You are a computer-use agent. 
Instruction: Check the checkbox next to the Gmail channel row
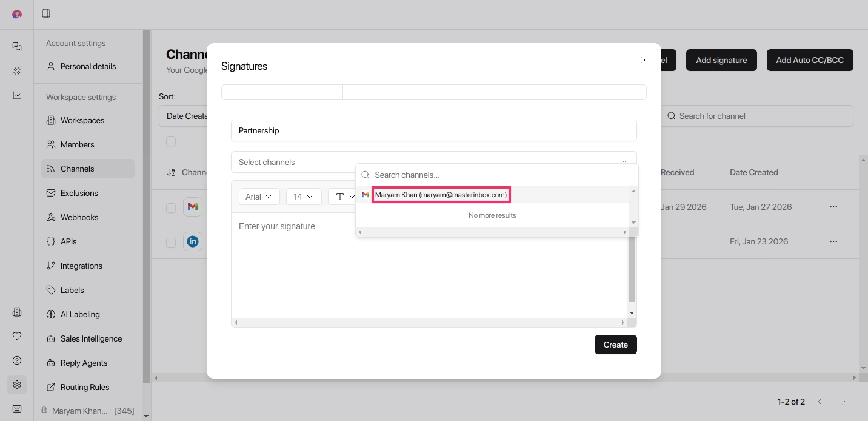(x=171, y=208)
